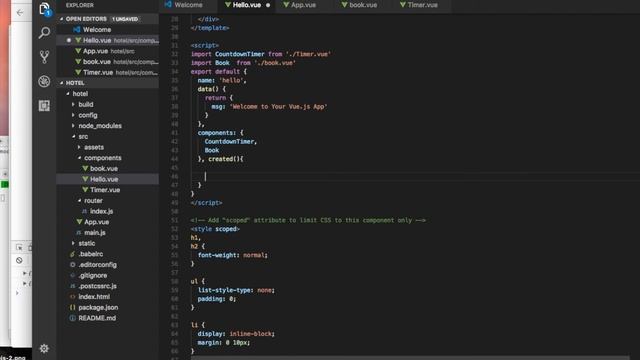Switch to the book.vue editor tab
Image resolution: width=640 pixels, height=360 pixels.
[x=363, y=5]
